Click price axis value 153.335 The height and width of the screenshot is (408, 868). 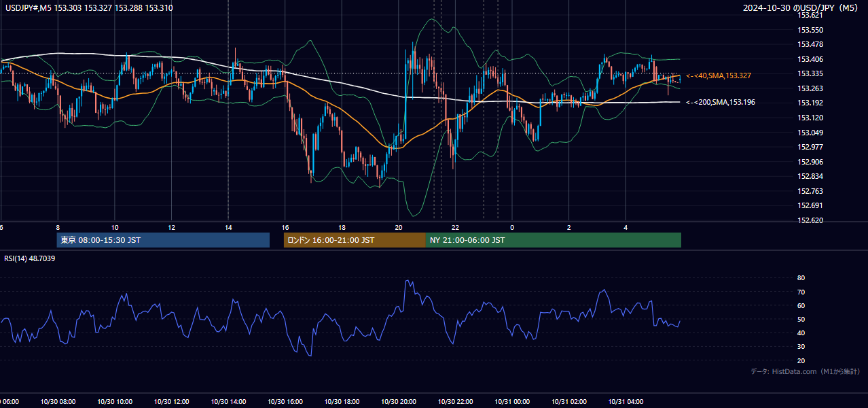(809, 73)
